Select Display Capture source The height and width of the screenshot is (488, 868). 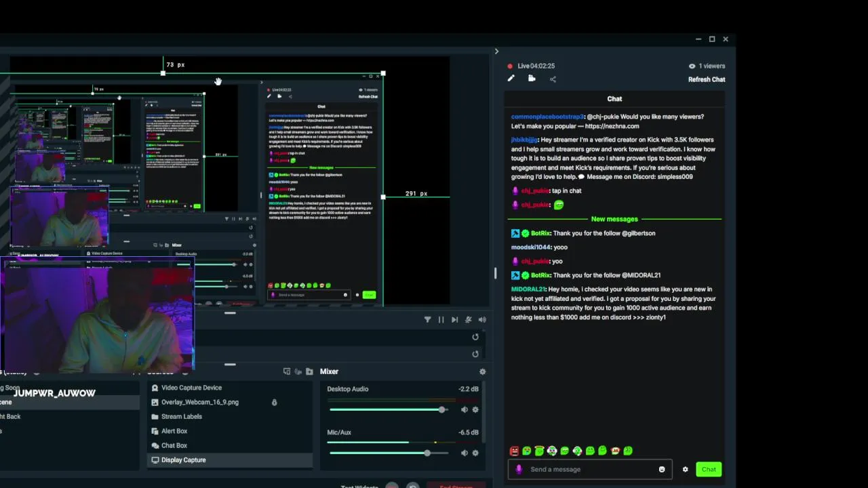(230, 460)
